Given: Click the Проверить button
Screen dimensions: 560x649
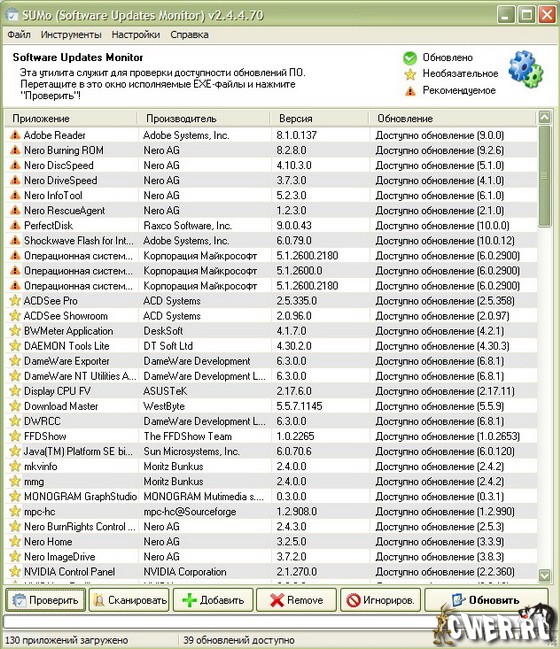Looking at the screenshot, I should [x=46, y=600].
